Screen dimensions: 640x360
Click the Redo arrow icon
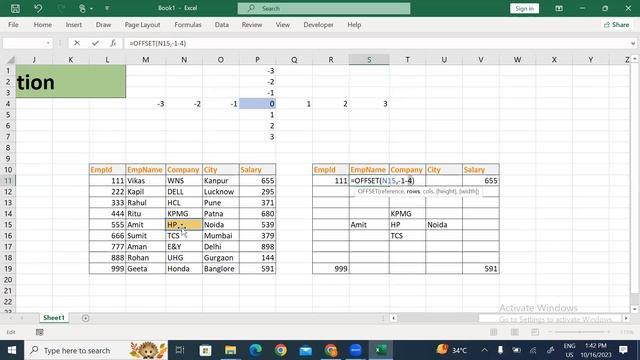coord(61,8)
